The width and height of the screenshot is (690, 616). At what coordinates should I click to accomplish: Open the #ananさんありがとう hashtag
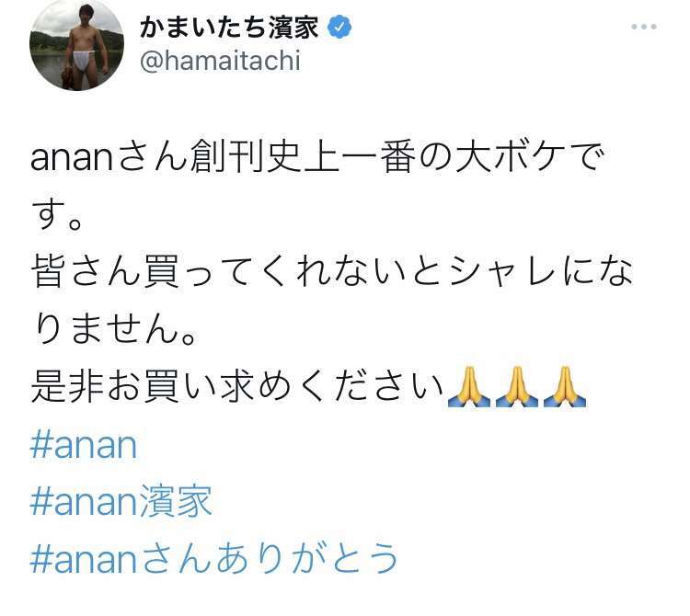pos(213,557)
